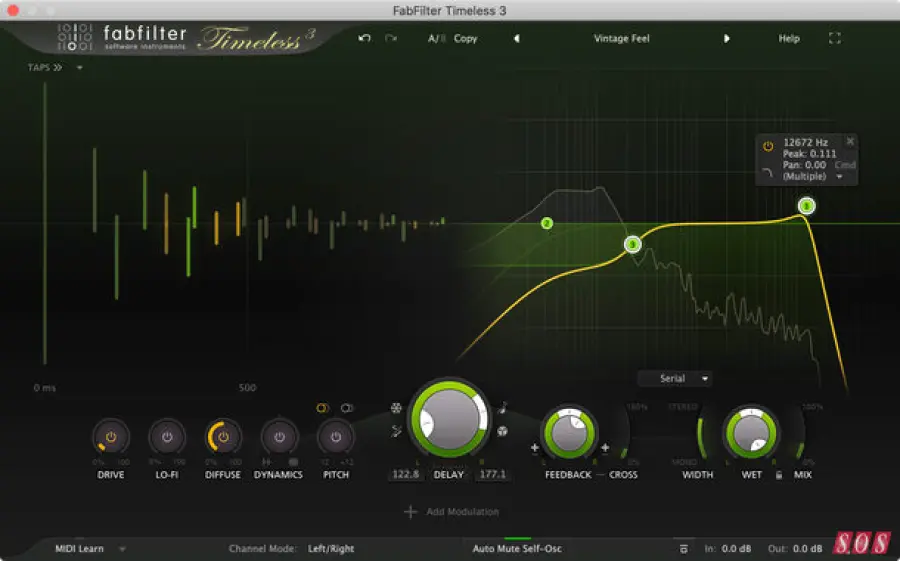Click the plus icon left of FEEDBACK knob
Screen dimensions: 900x561
coord(534,447)
